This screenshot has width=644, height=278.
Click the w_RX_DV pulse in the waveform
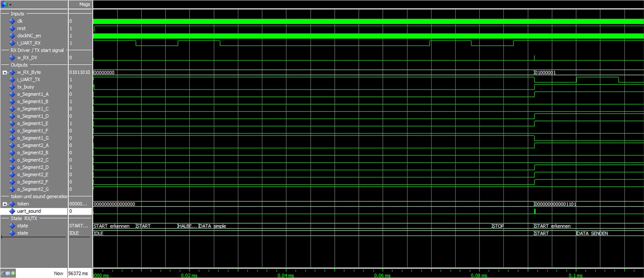tap(534, 58)
